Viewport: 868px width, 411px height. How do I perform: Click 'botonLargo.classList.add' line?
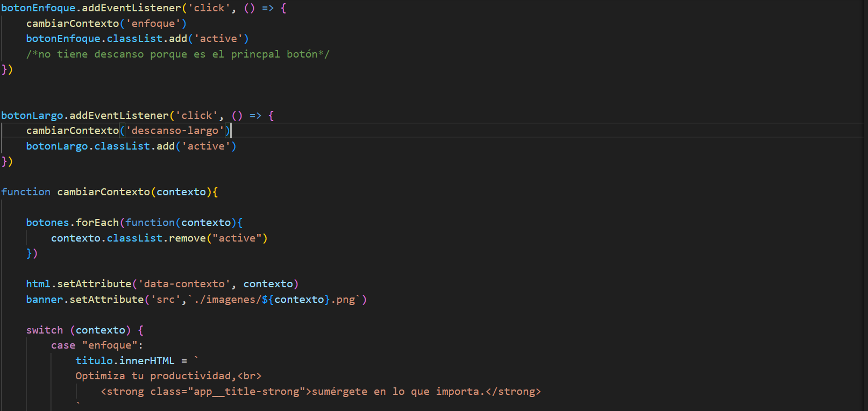[x=131, y=146]
